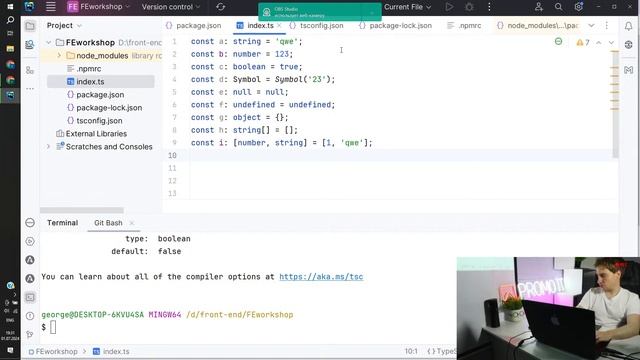Viewport: 640px width, 360px height.
Task: Click index.ts in the breadcrumb bar
Action: point(111,351)
